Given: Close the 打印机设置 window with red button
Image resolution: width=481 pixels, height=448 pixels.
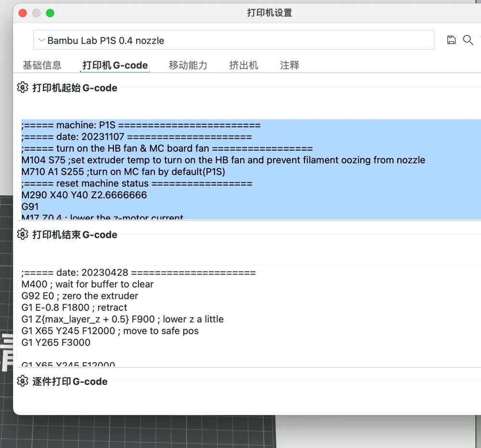Looking at the screenshot, I should pyautogui.click(x=23, y=13).
